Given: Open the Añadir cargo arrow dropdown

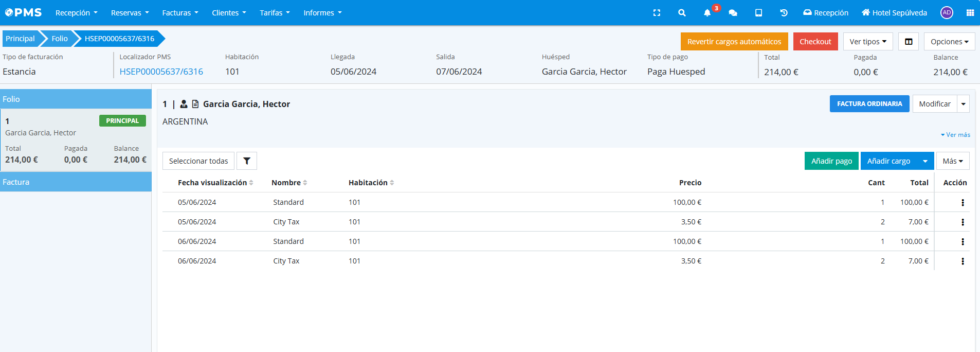Looking at the screenshot, I should [x=925, y=161].
